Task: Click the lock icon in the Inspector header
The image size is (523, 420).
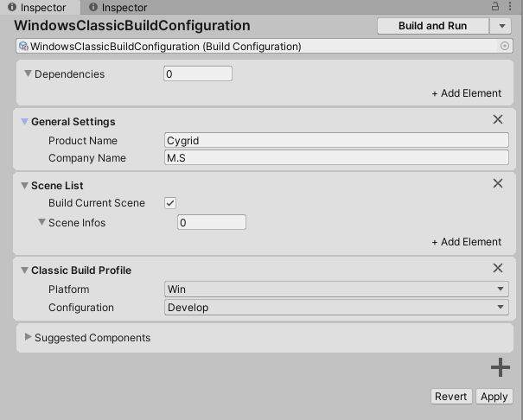Action: [496, 8]
